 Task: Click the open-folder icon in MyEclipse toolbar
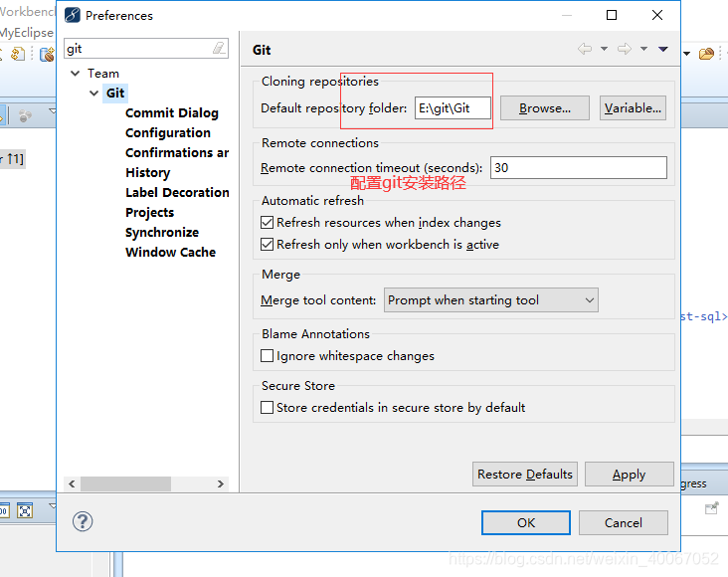tap(707, 54)
